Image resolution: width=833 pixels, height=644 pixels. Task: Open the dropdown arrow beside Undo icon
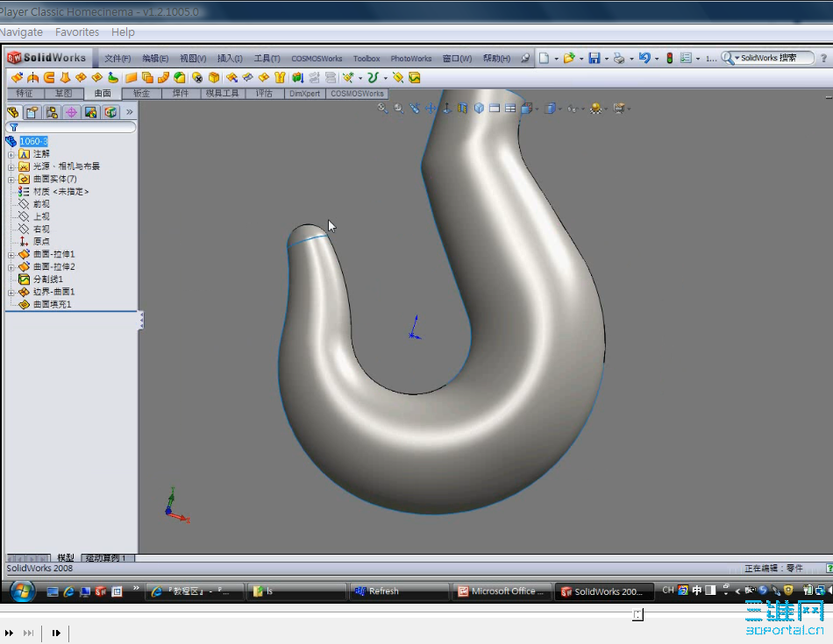657,59
